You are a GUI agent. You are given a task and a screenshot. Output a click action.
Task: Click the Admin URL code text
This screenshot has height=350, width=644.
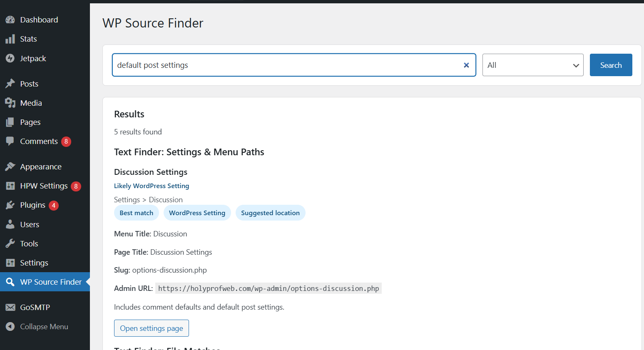point(269,288)
